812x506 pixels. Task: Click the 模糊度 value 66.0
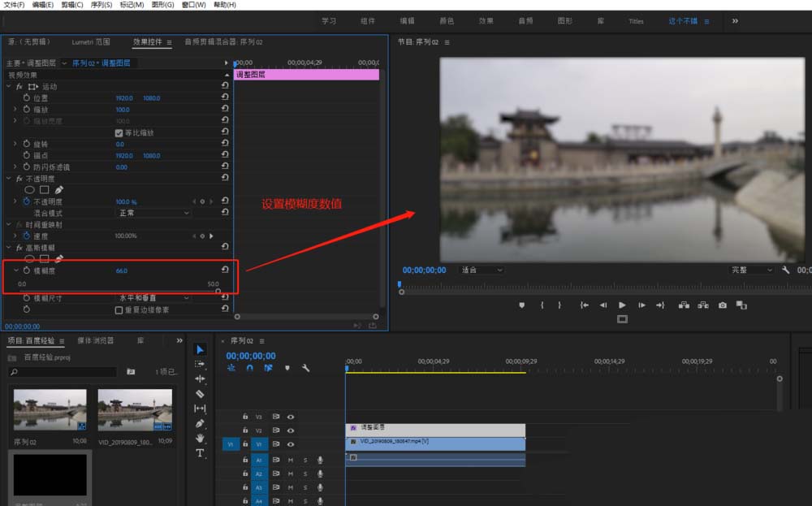(122, 270)
